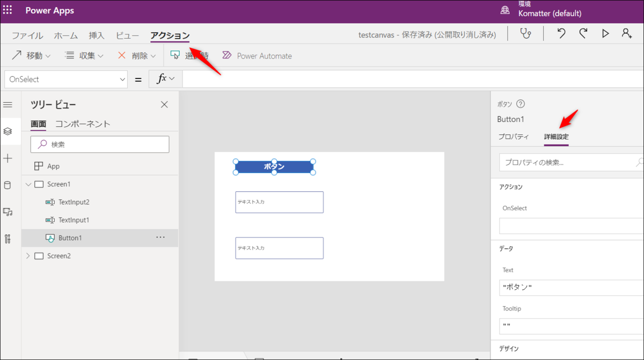Screen dimensions: 644x360
Task: Open the help icon next to ボタン
Action: [520, 104]
